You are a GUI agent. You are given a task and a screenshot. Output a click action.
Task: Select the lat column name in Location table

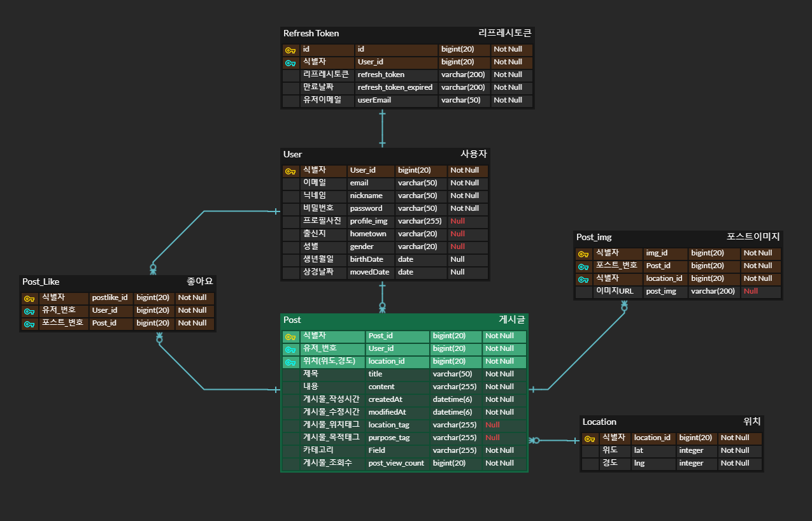coord(638,450)
